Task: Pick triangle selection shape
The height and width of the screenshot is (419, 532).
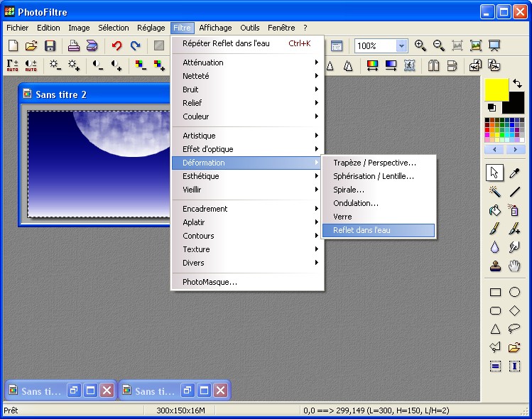Action: 495,329
